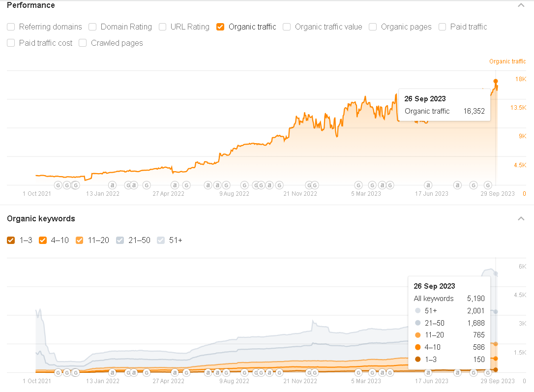Toggle the 51+ keyword position filter

pos(161,241)
